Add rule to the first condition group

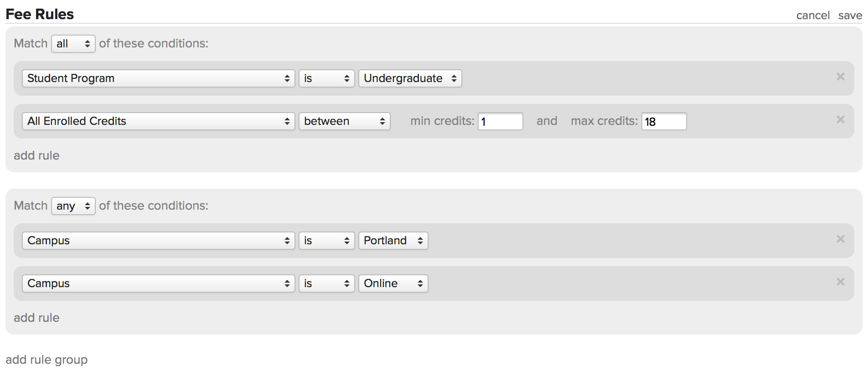pyautogui.click(x=36, y=155)
